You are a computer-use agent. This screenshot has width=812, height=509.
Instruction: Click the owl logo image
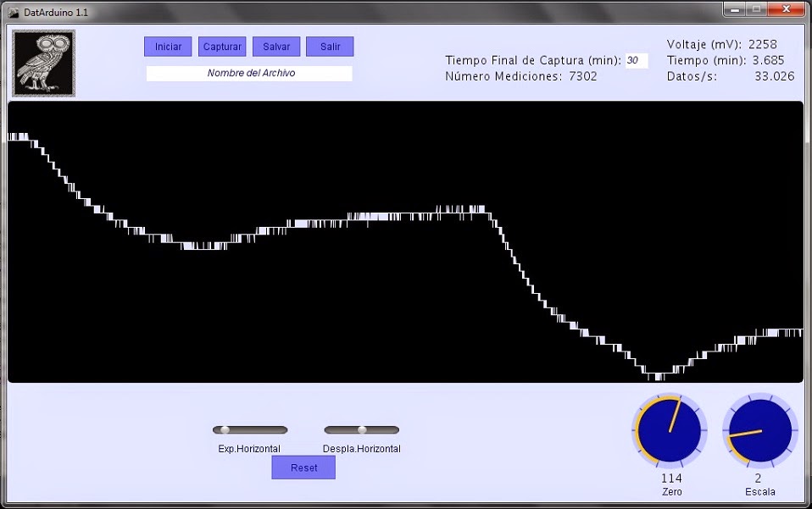click(44, 64)
